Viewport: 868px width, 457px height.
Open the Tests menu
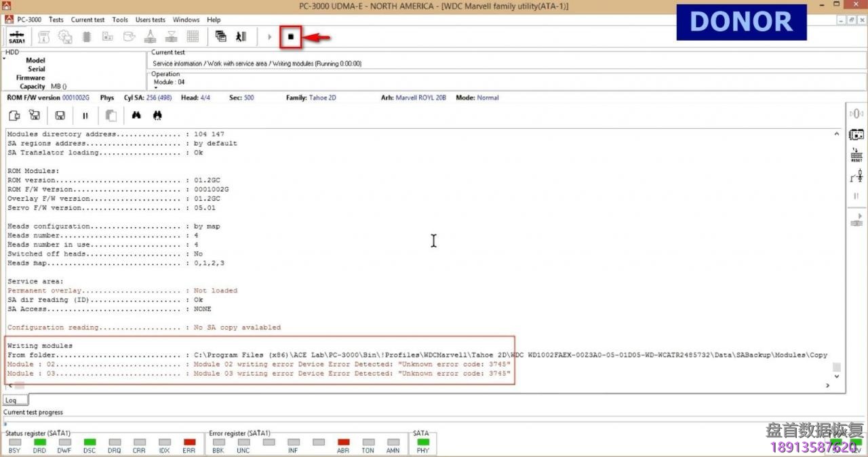pos(56,20)
